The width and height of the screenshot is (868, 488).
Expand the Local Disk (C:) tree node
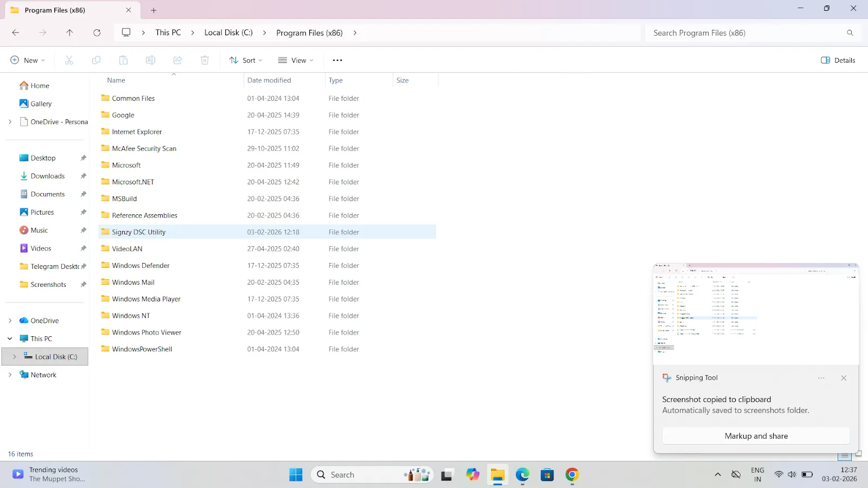[x=15, y=357]
